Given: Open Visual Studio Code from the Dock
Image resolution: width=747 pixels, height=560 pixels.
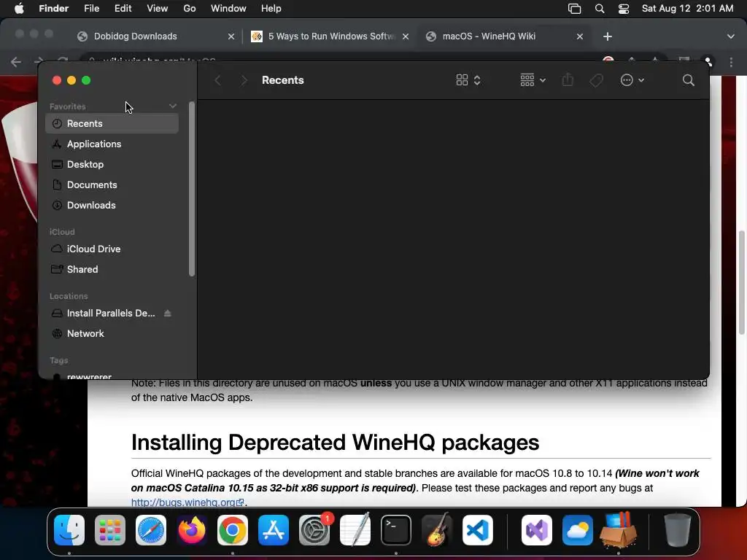Looking at the screenshot, I should [477, 530].
